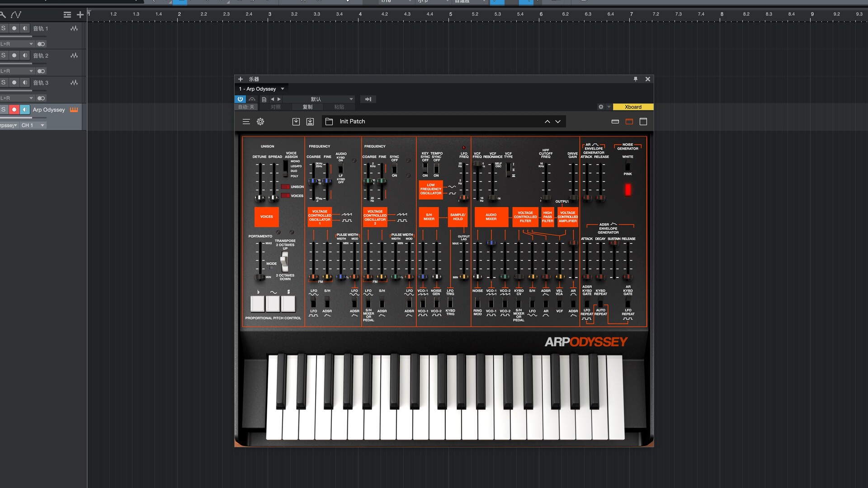Image resolution: width=868 pixels, height=488 pixels.
Task: Open the waveform icon on 音轨 2
Action: click(74, 56)
